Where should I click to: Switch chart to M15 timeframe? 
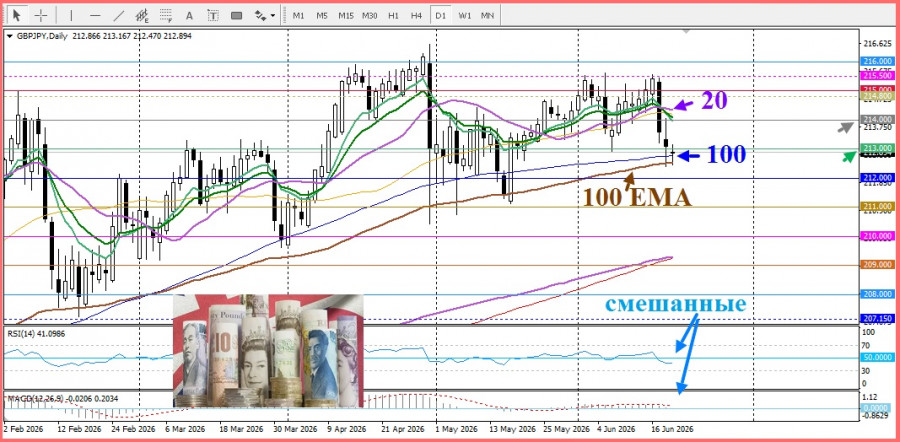[346, 15]
